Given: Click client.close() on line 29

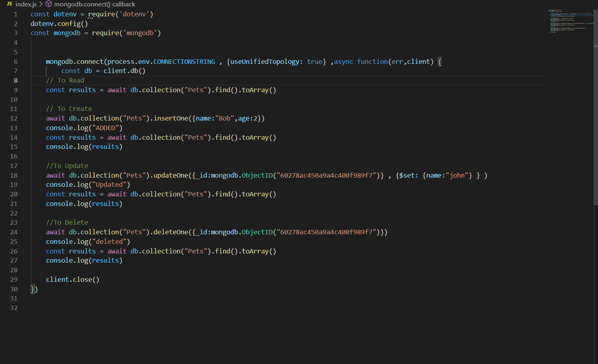Looking at the screenshot, I should tap(72, 279).
